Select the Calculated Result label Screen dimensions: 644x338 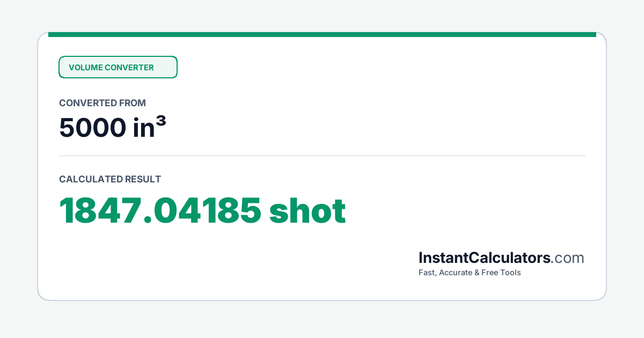coord(110,179)
